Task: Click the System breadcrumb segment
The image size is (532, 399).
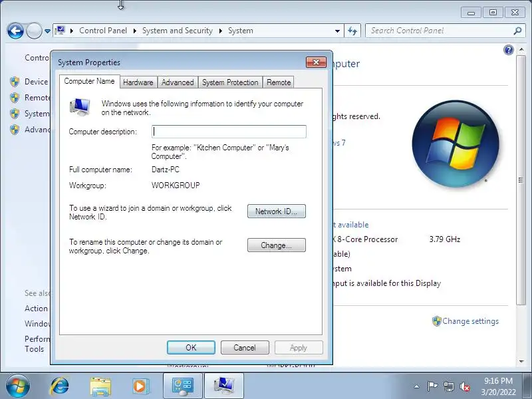Action: tap(241, 31)
